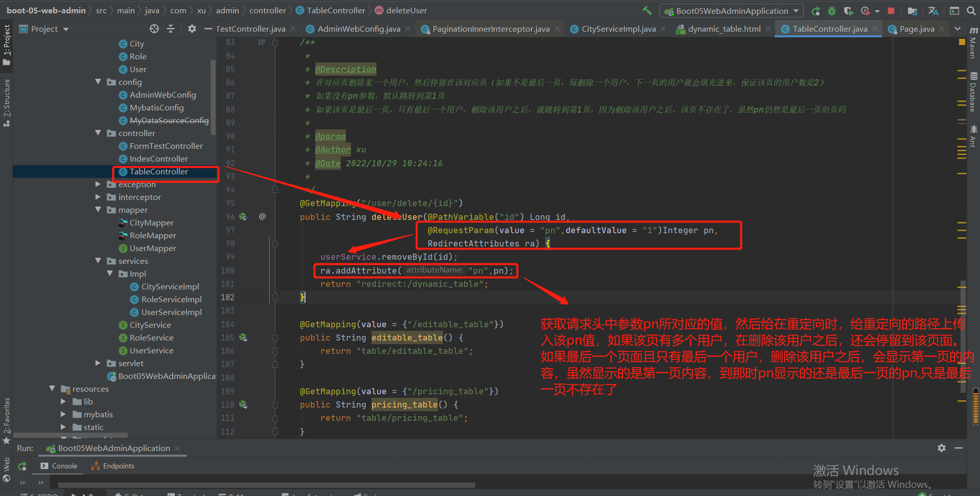Select TableController in project tree

coord(158,172)
